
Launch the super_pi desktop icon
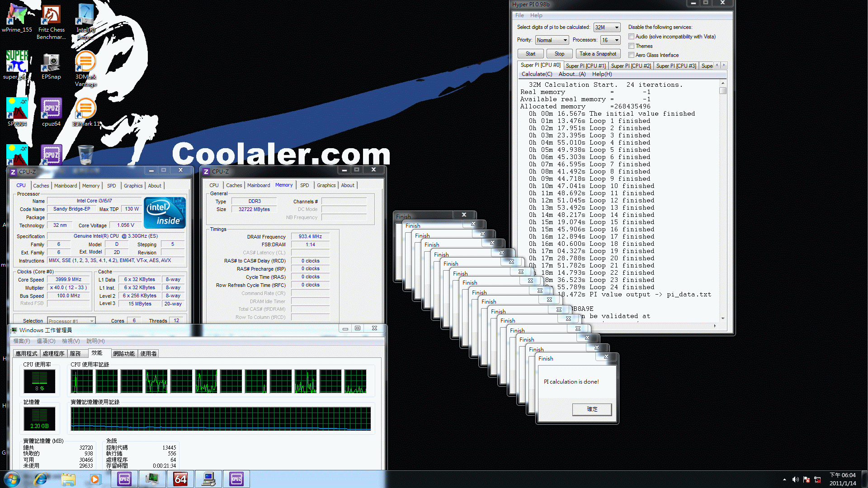[17, 65]
